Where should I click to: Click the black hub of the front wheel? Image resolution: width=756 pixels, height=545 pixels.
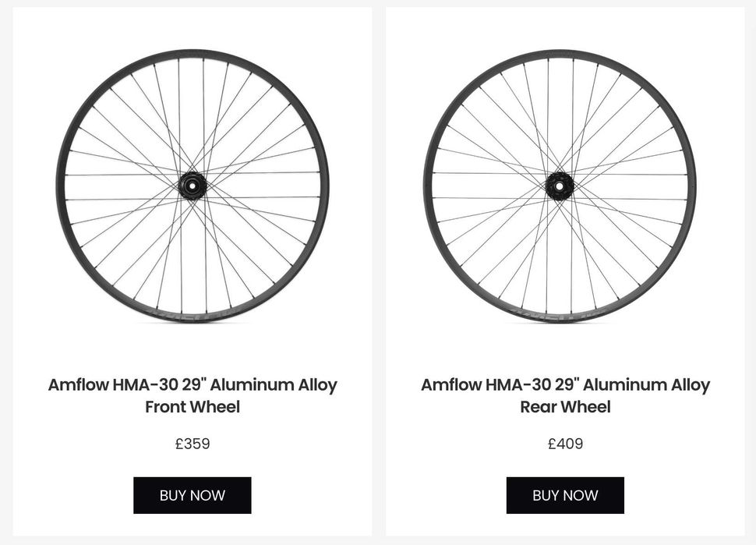(191, 186)
